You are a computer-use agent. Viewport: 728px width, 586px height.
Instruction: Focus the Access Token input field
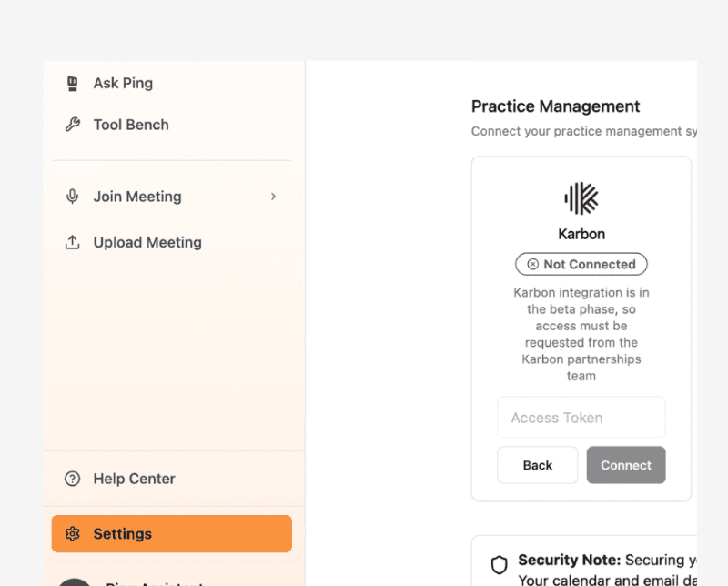(581, 418)
